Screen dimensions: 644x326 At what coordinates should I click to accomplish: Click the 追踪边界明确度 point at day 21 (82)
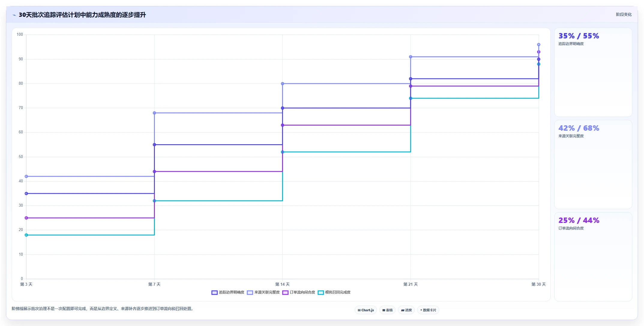coord(411,79)
